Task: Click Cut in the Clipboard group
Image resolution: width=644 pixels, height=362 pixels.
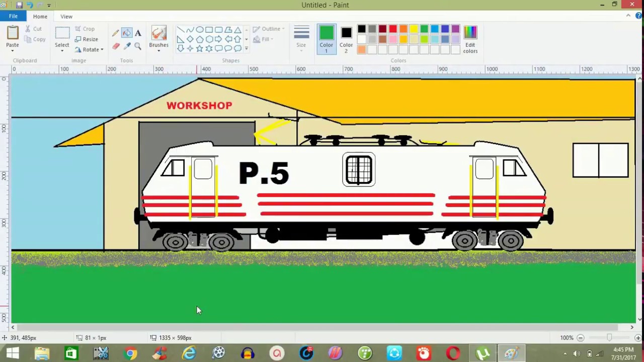Action: tap(33, 29)
